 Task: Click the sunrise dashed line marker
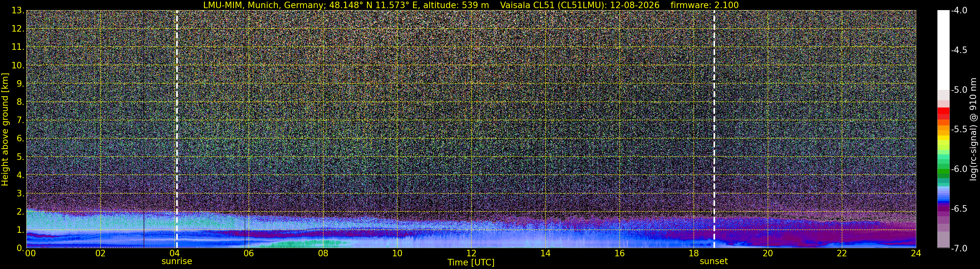[177, 129]
